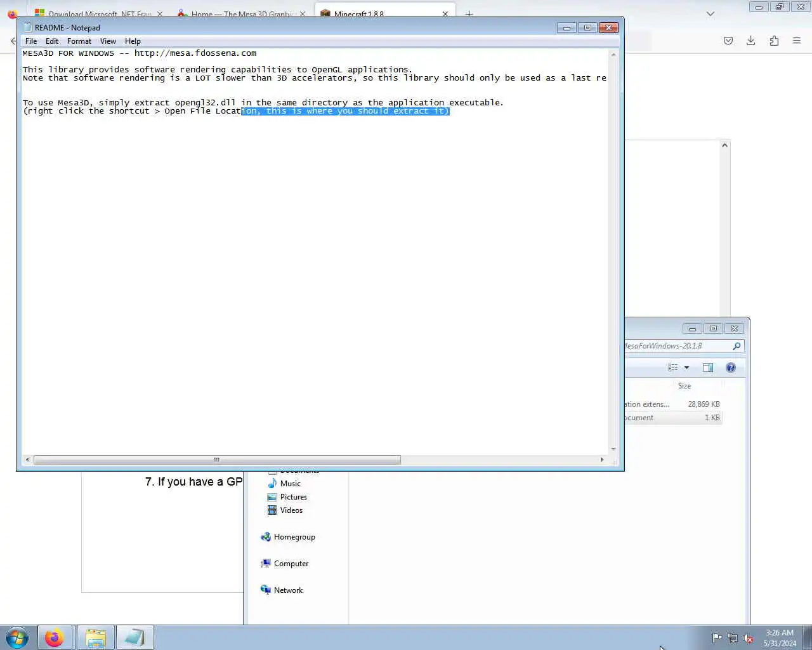This screenshot has width=812, height=650.
Task: Open the Notepad Format menu
Action: click(x=79, y=41)
